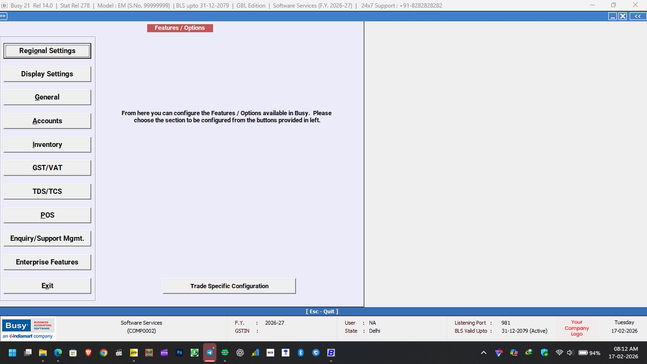Open Wi-Fi network settings in tray
Image resolution: width=647 pixels, height=364 pixels.
pyautogui.click(x=559, y=352)
